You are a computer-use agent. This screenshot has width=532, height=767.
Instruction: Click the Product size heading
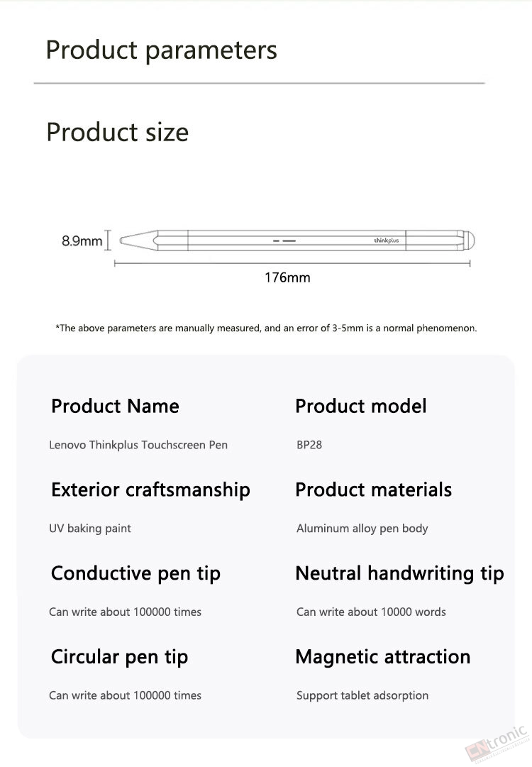point(117,132)
